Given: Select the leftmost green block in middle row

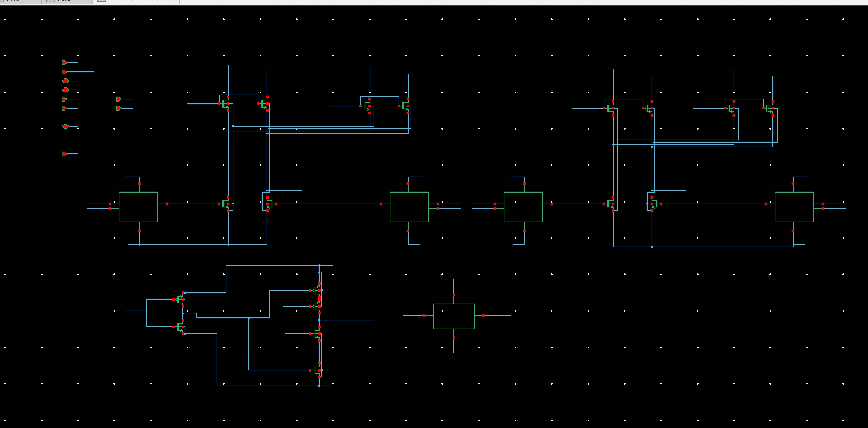Looking at the screenshot, I should 138,207.
